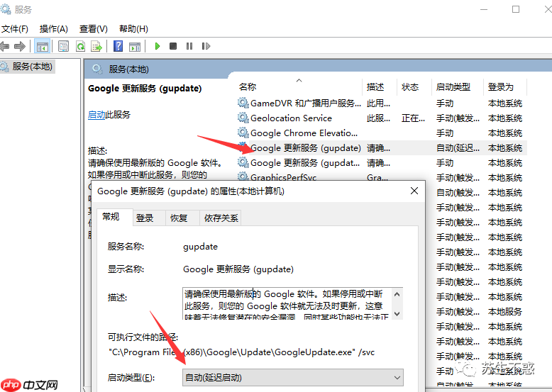Start service with green play icon
Screen dimensions: 552x392
pyautogui.click(x=158, y=46)
